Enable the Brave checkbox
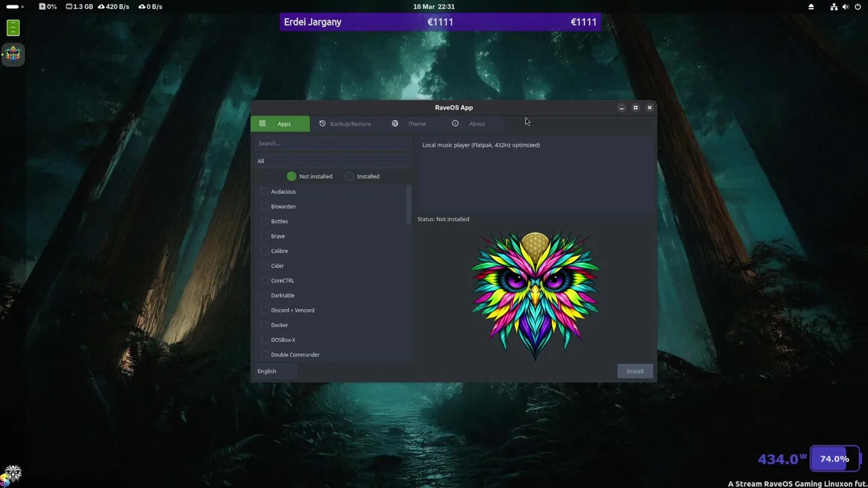 pos(265,236)
